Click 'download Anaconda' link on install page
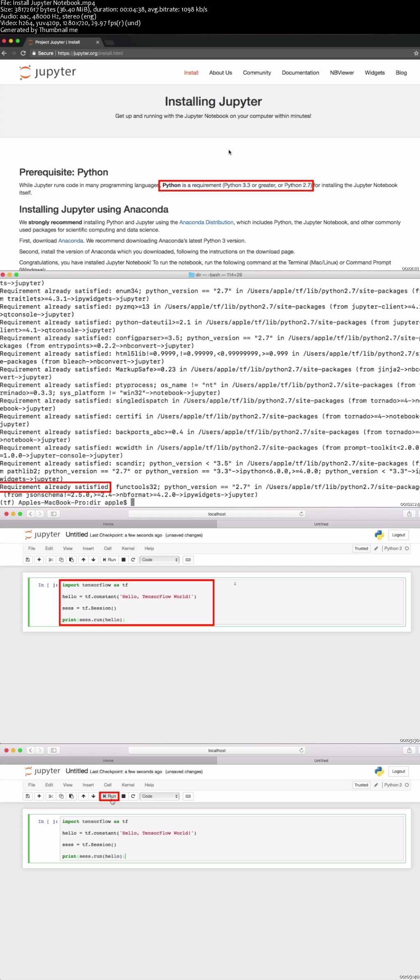This screenshot has width=420, height=980. point(71,241)
